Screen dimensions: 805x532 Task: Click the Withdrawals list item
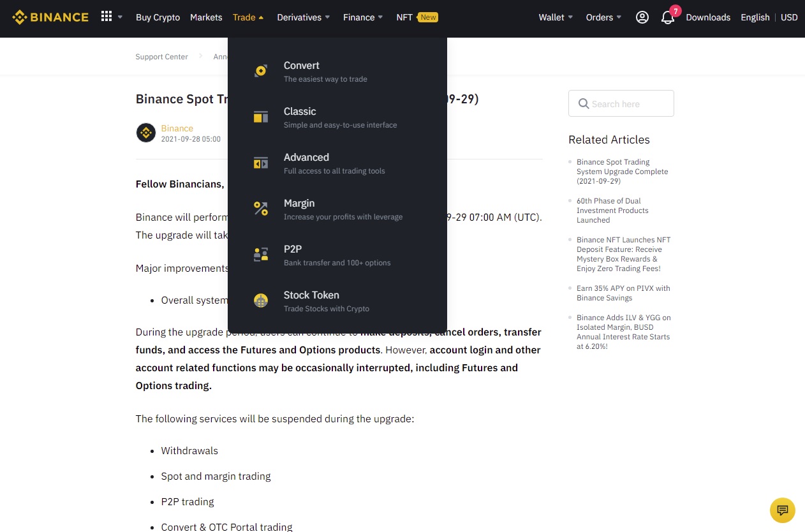(189, 451)
